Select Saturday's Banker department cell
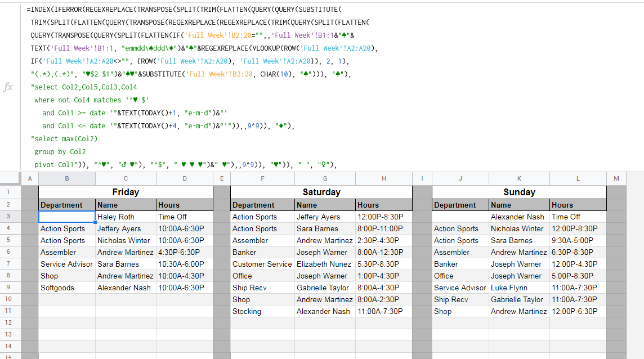This screenshot has height=359, width=644. [x=262, y=252]
